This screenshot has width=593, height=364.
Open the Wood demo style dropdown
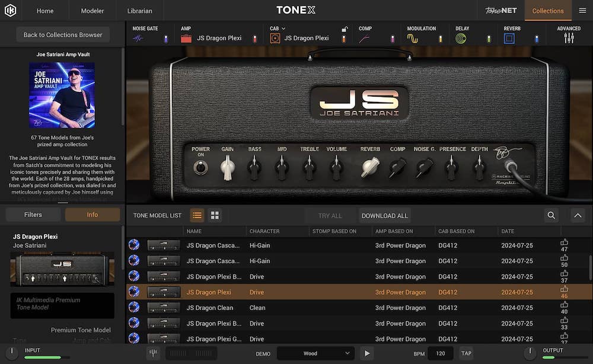[315, 353]
